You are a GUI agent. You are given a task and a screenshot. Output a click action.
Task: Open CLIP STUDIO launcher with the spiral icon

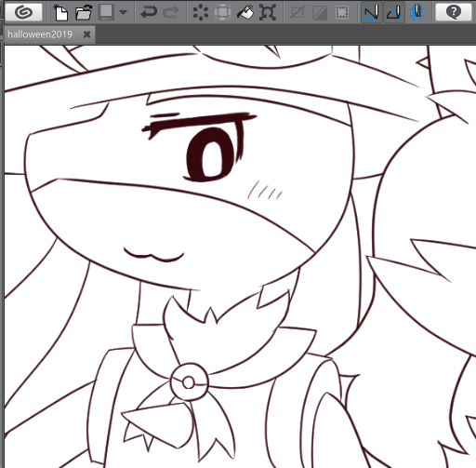[x=23, y=12]
